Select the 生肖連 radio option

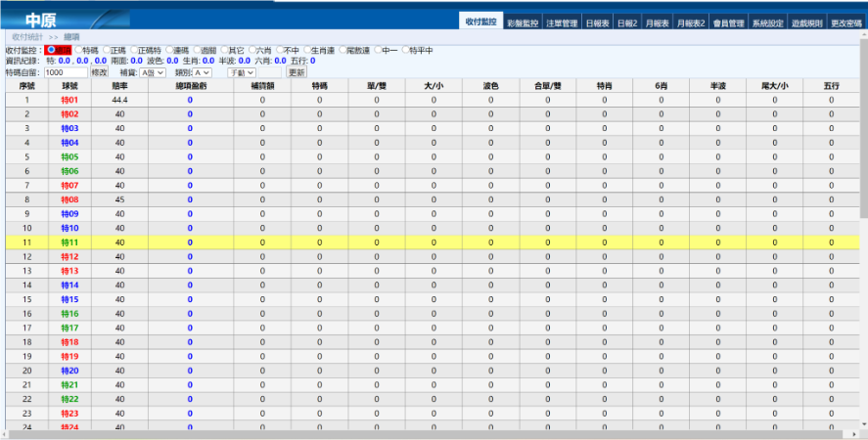coord(307,50)
